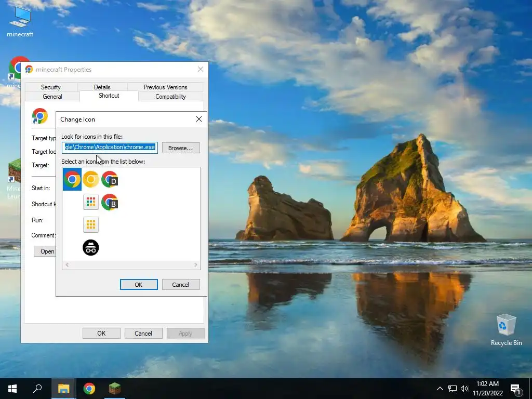Click the Chrome icon in Properties title bar
Viewport: 532px width, 399px height.
pyautogui.click(x=29, y=70)
